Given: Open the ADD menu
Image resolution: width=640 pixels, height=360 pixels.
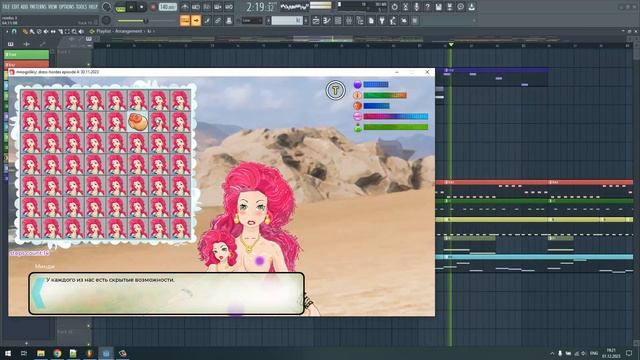Looking at the screenshot, I should pyautogui.click(x=24, y=7).
